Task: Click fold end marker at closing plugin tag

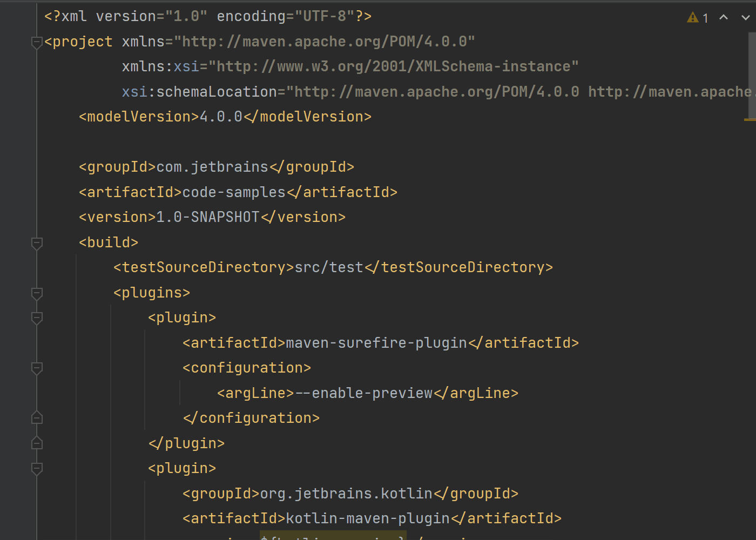Action: pos(37,443)
